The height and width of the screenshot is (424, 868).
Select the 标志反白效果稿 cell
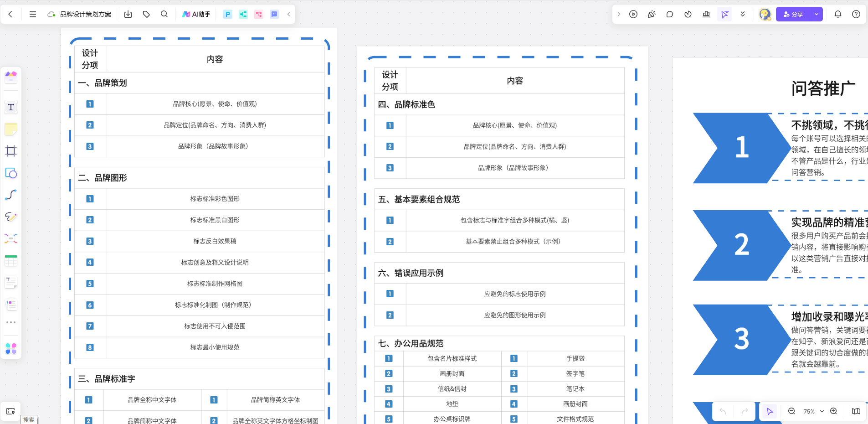tap(215, 241)
